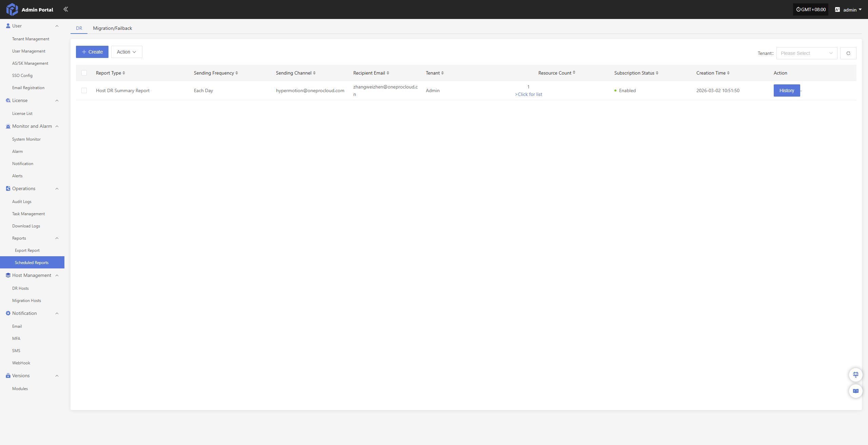View History for the scheduled report
Viewport: 868px width, 445px height.
point(786,90)
